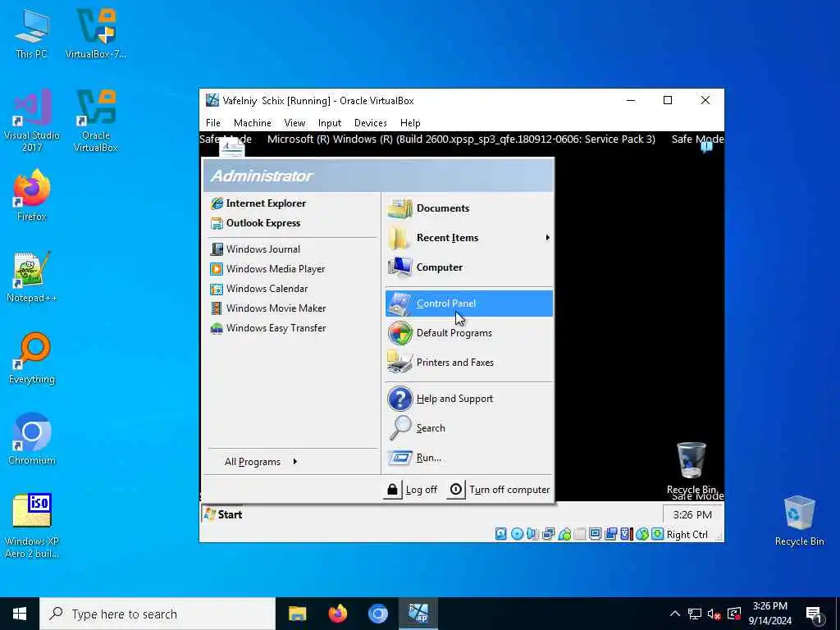Expand All Programs in the Start menu

coord(261,462)
